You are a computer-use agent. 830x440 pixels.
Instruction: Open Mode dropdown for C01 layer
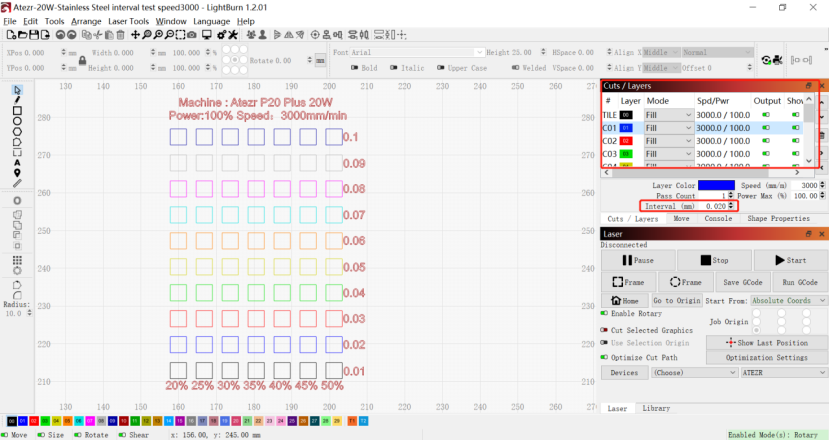(x=669, y=128)
